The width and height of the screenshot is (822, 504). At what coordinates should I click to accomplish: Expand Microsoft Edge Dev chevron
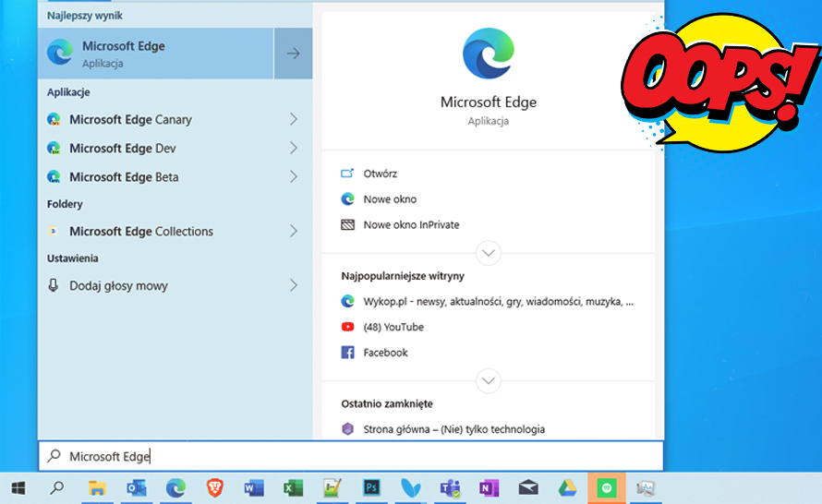[294, 149]
